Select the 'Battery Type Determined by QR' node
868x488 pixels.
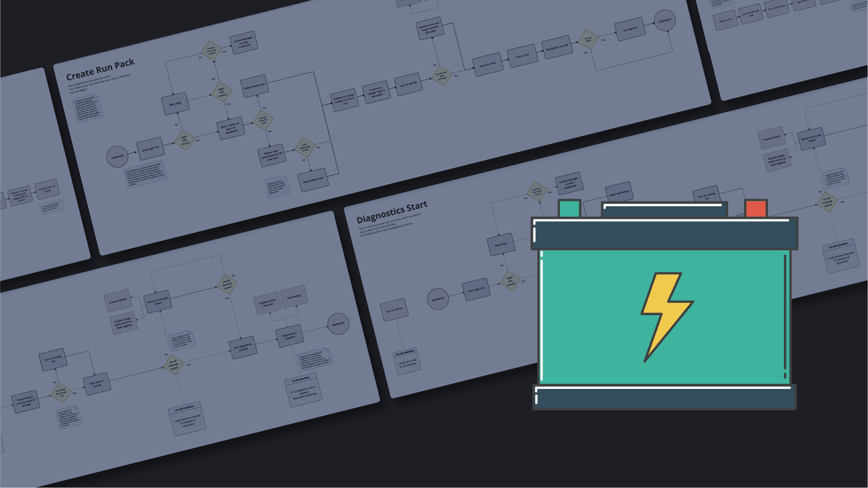tap(272, 155)
